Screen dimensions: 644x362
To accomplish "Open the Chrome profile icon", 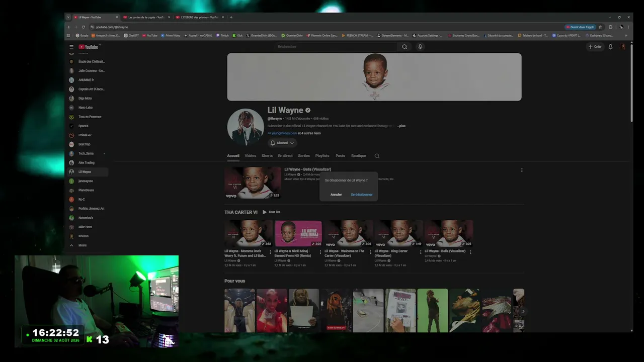I will point(621,27).
